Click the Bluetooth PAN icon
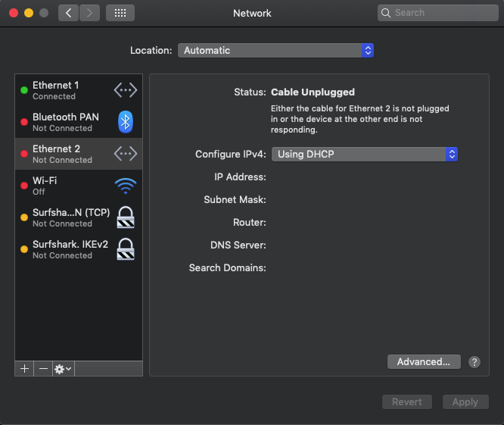Viewport: 504px width, 425px height. (x=126, y=122)
